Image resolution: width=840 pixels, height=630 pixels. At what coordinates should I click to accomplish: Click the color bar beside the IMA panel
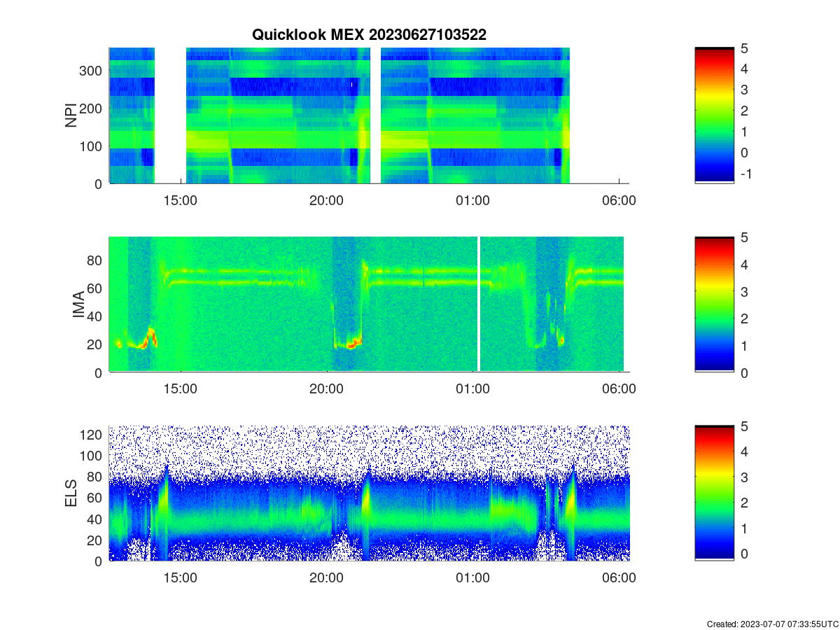(x=714, y=304)
